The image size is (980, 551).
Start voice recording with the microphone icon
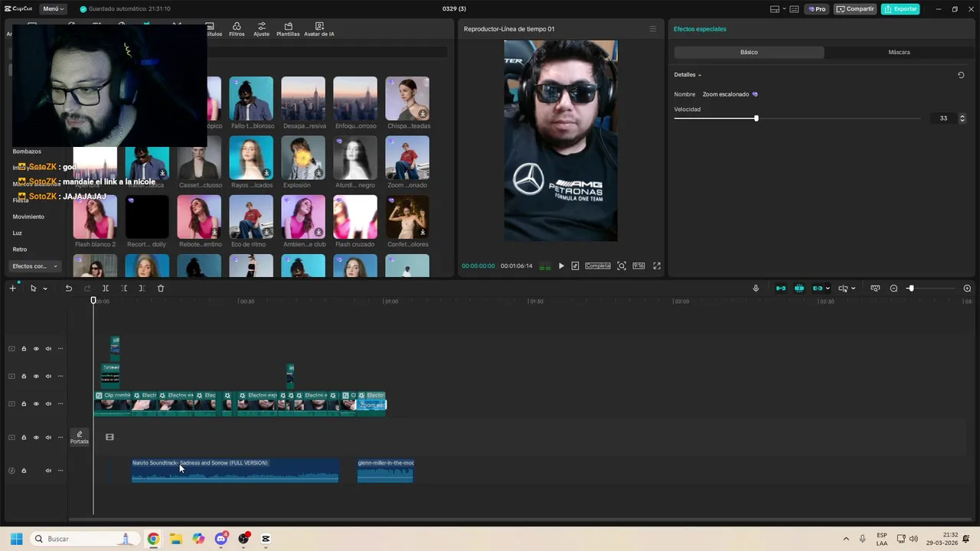[x=756, y=289]
